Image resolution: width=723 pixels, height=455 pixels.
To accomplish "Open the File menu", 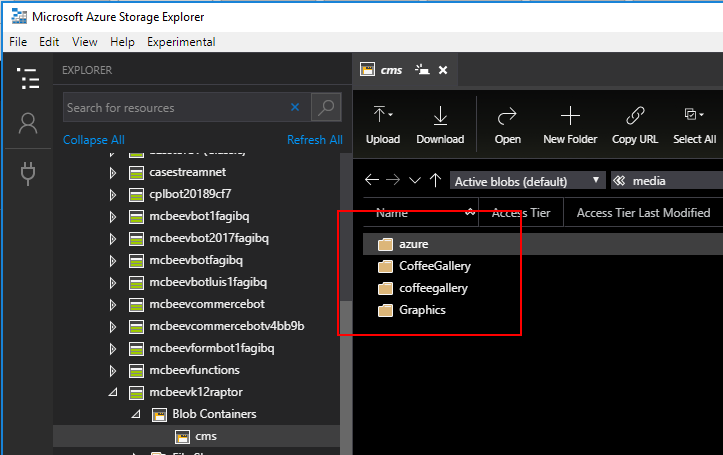I will [x=18, y=42].
